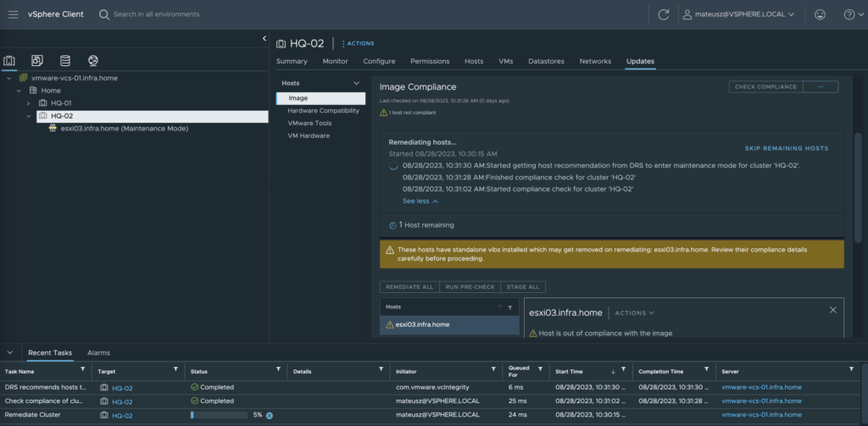Switch to Hosts and Clusters inventory view
Viewport: 868px width, 426px height.
click(x=8, y=60)
